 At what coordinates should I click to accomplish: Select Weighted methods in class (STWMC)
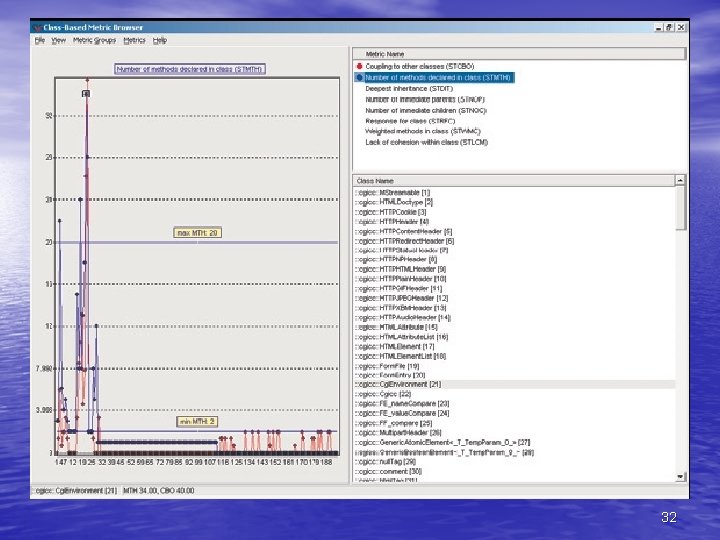(x=422, y=131)
